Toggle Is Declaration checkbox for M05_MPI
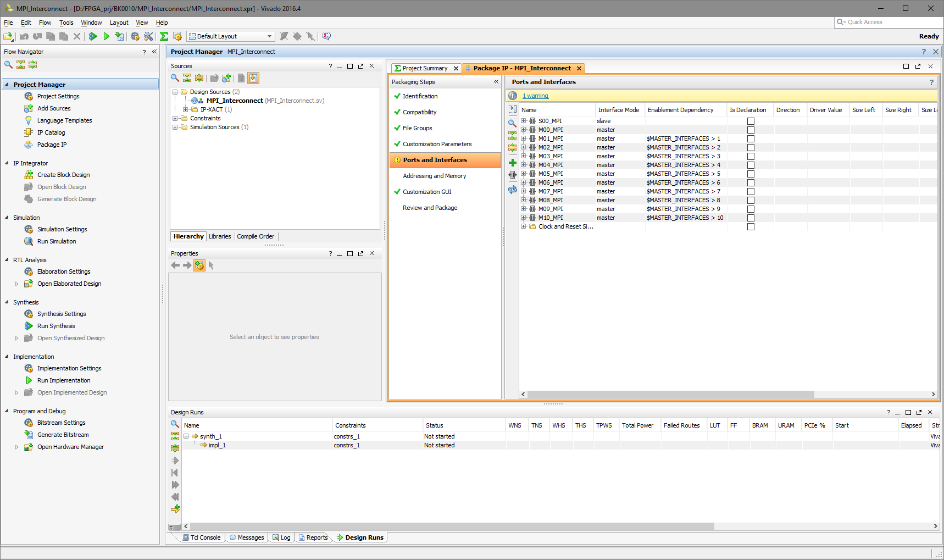 [751, 174]
